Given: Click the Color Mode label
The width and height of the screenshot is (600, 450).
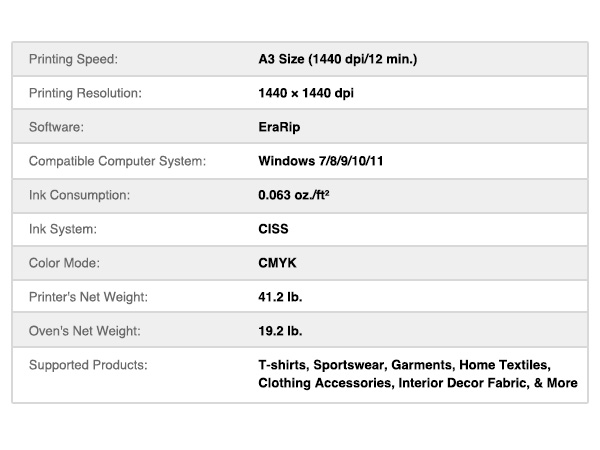Looking at the screenshot, I should tap(66, 263).
